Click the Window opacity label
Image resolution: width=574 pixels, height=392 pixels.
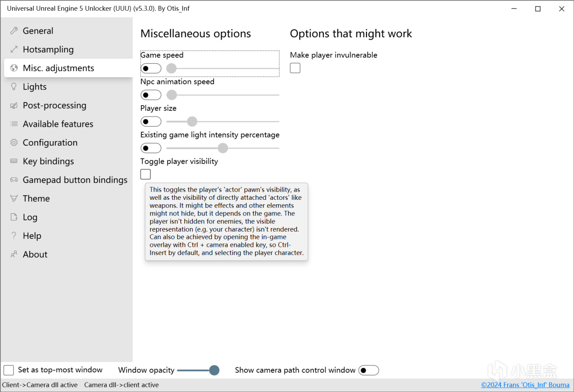pyautogui.click(x=146, y=370)
